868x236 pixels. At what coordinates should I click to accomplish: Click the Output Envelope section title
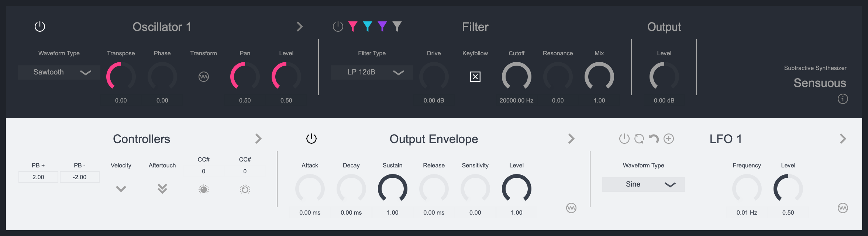tap(434, 139)
